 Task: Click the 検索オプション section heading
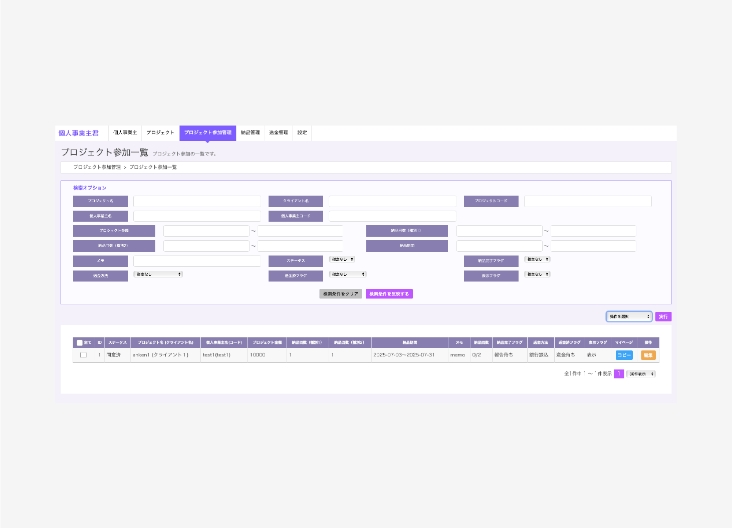[x=90, y=188]
